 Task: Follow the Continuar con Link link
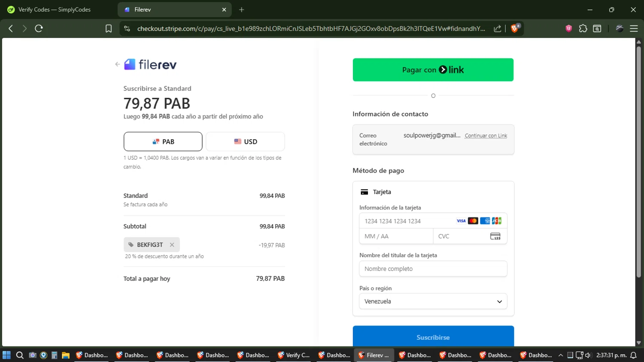click(486, 136)
